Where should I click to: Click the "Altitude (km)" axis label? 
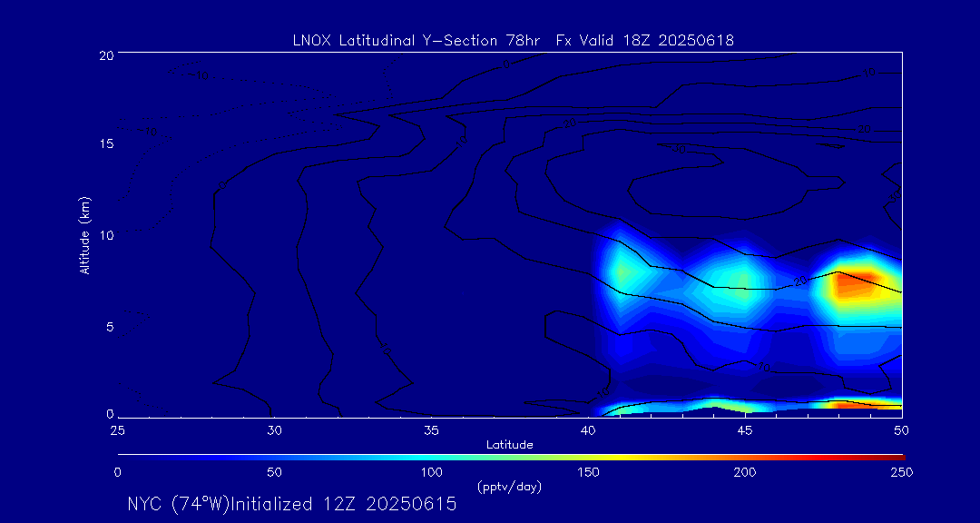click(83, 234)
